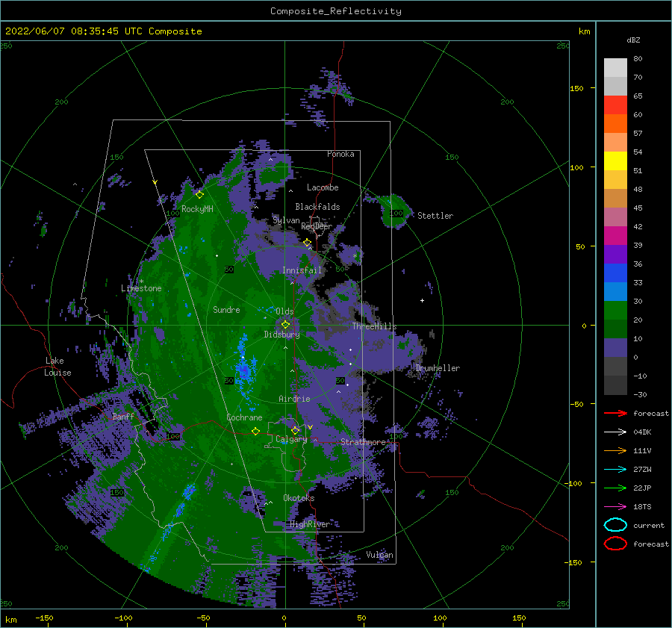Click the white 04DK arrow icon
Viewport: 672px width, 628px height.
pos(615,432)
